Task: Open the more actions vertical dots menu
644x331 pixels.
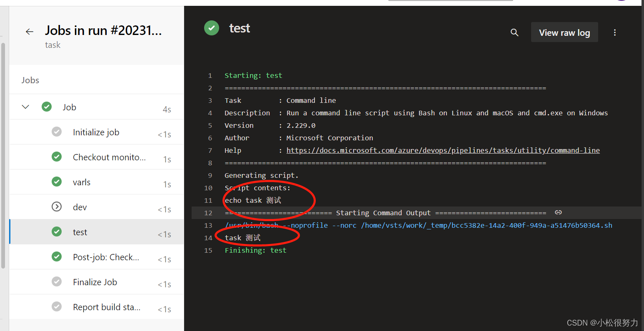Action: point(614,32)
